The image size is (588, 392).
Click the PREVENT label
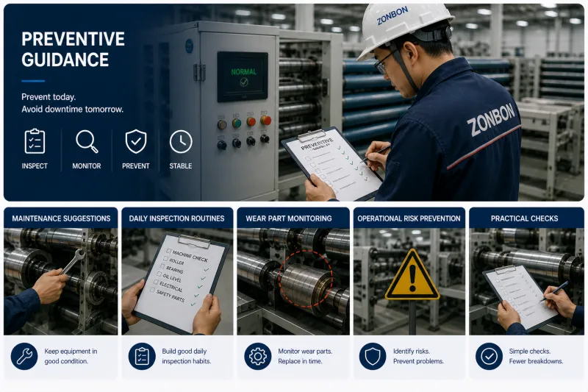pos(136,165)
